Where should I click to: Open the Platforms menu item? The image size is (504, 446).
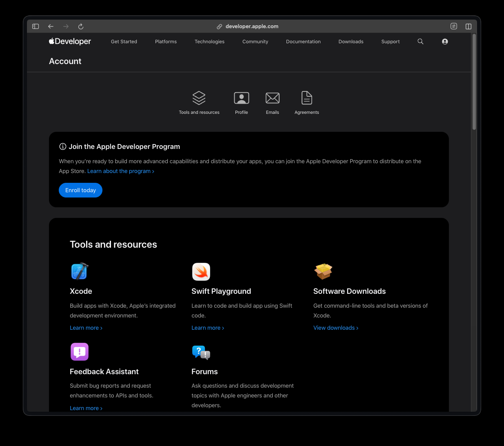pos(166,42)
